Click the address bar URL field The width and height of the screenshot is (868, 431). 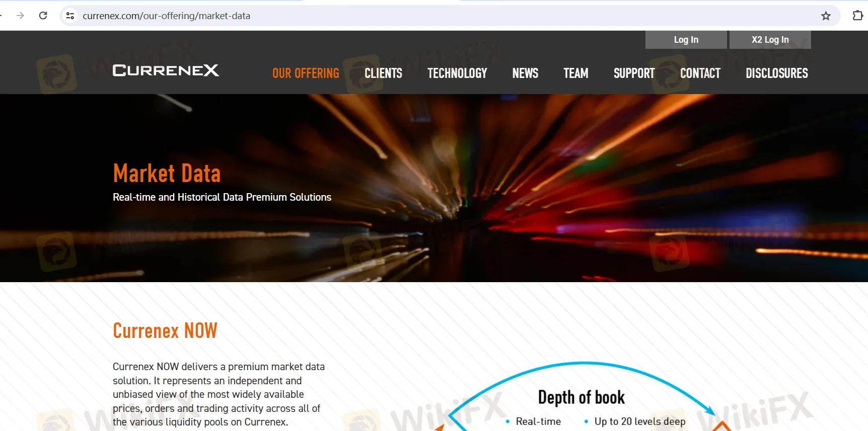click(x=403, y=16)
